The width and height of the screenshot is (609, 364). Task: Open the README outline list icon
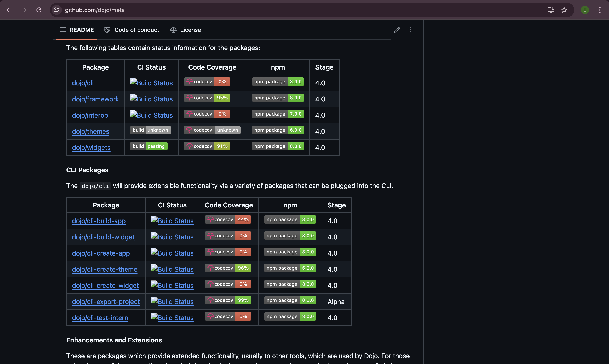click(x=413, y=30)
